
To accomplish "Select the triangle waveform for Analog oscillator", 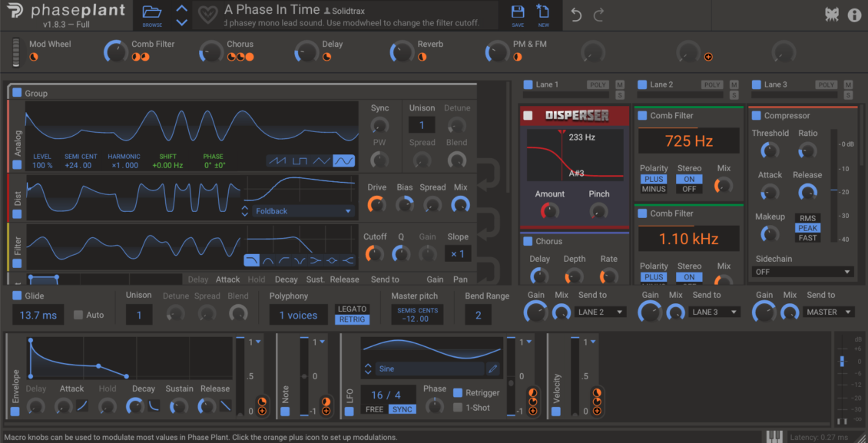I will click(322, 161).
